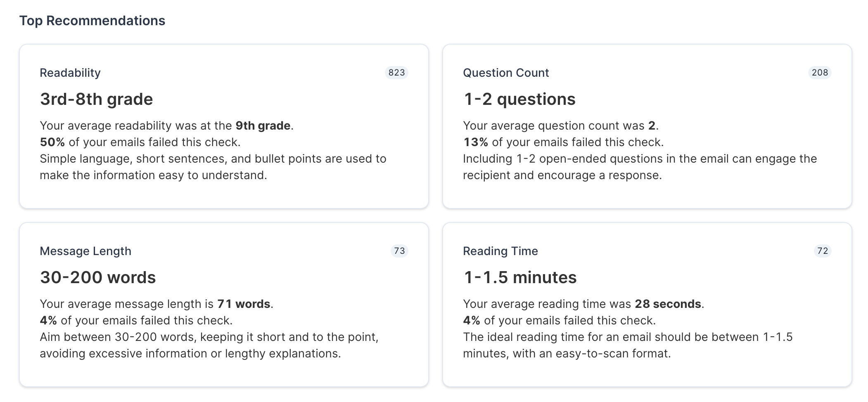Click the 1-2 questions heading
This screenshot has height=402, width=868.
[x=519, y=99]
